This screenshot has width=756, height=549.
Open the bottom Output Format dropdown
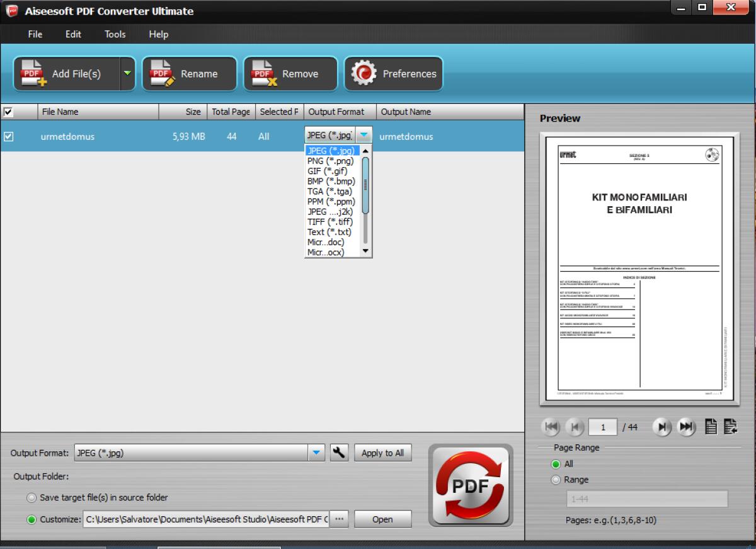315,453
